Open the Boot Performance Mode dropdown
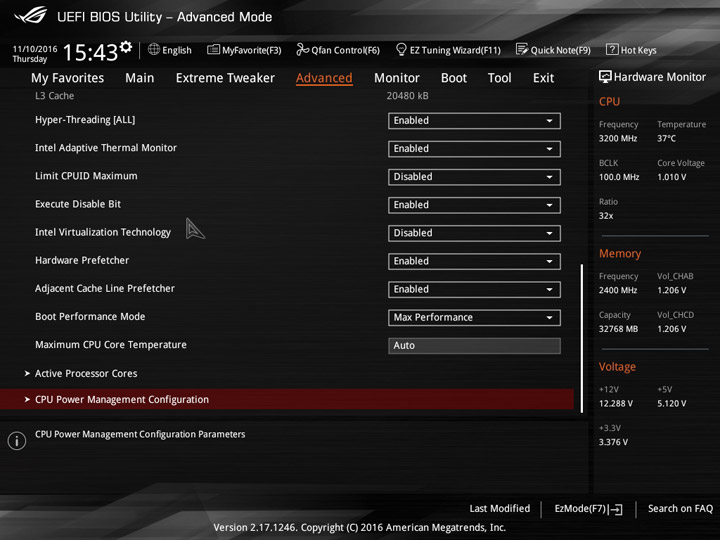 pos(474,318)
